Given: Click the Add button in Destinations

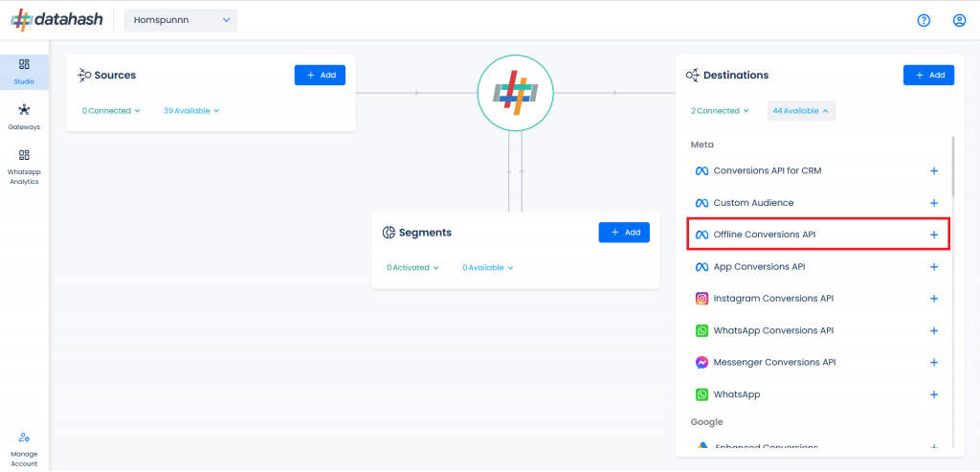Looking at the screenshot, I should click(x=928, y=75).
